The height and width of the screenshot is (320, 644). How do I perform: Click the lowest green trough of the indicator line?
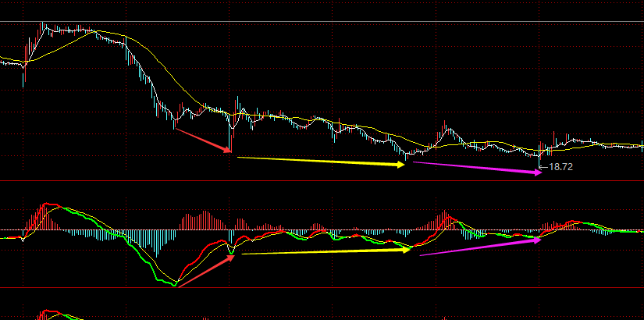173,286
